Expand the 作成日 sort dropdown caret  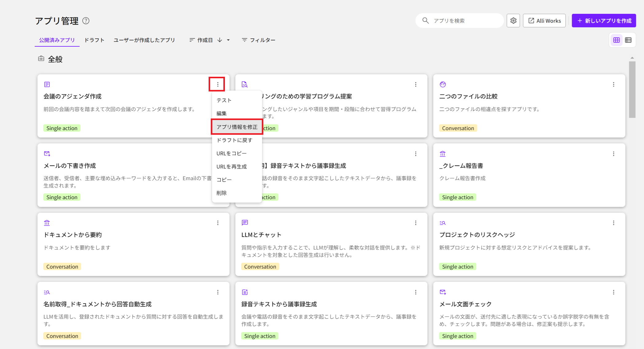(228, 40)
